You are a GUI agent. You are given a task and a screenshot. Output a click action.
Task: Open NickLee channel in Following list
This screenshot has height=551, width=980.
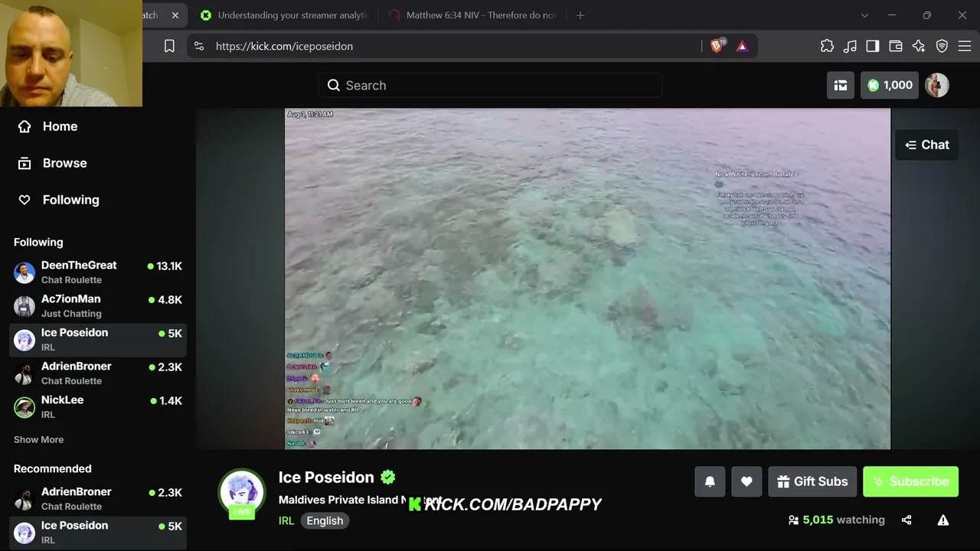(98, 406)
